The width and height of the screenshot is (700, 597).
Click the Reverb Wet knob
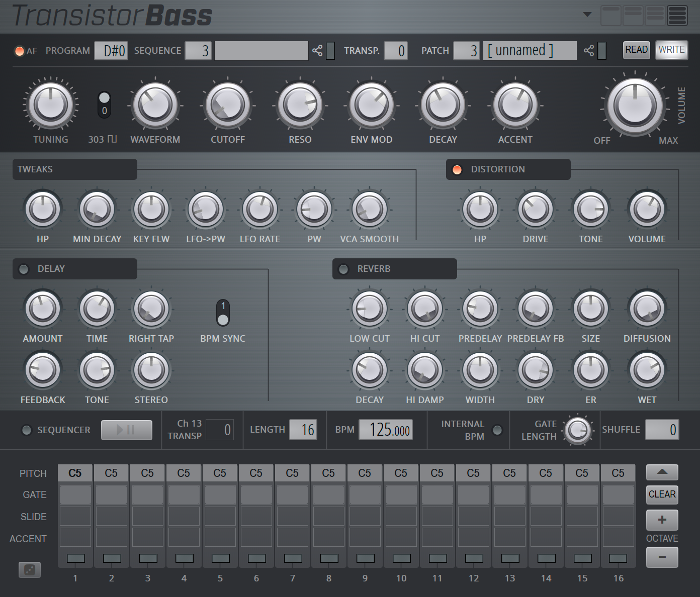647,370
